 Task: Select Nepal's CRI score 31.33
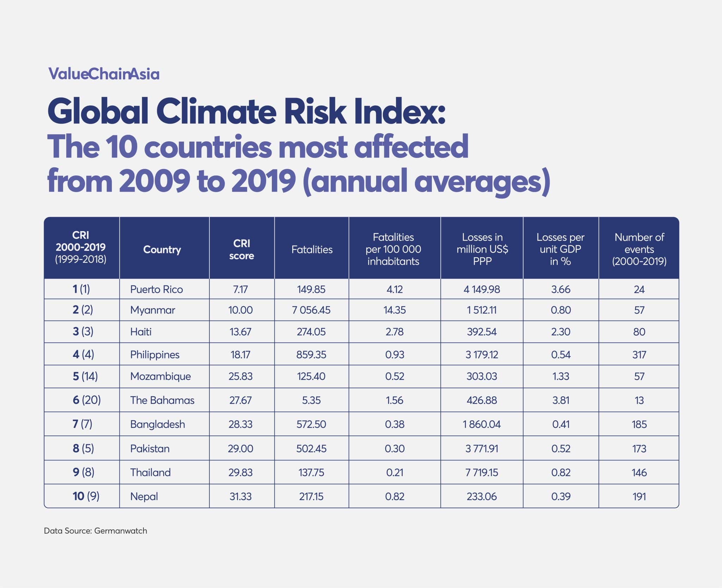pos(240,496)
